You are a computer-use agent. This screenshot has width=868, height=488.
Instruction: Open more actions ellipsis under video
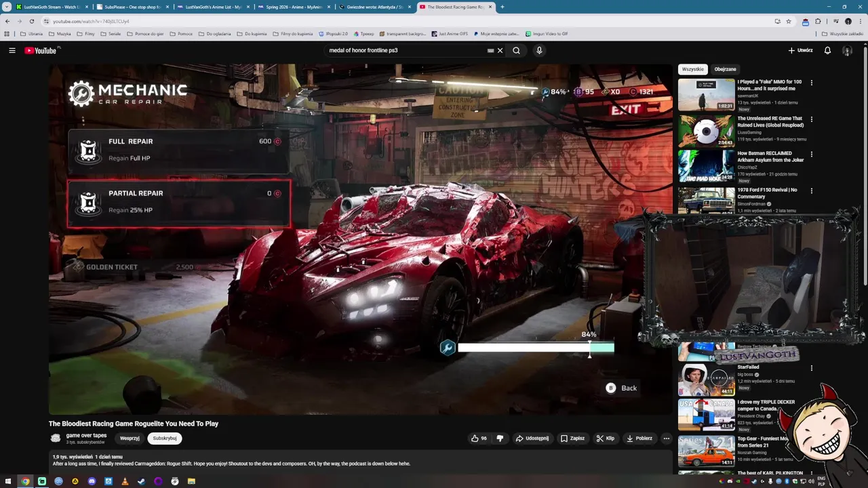pos(666,439)
